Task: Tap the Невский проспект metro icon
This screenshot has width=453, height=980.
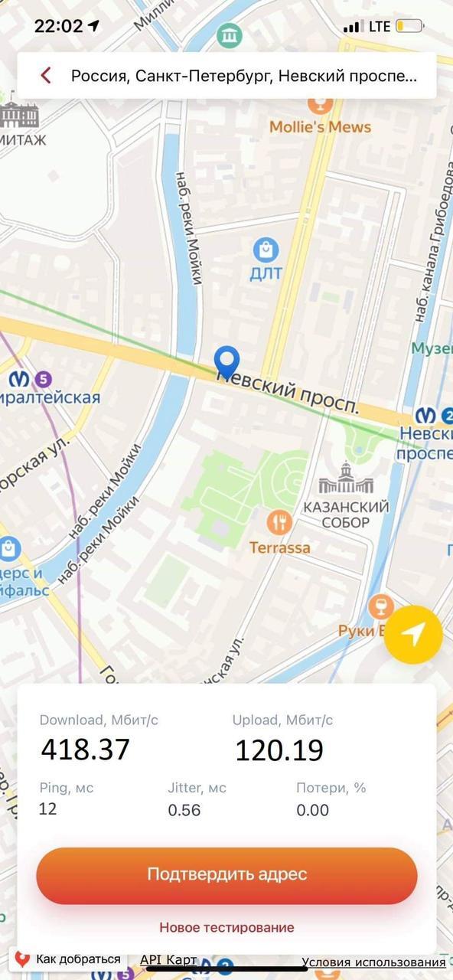Action: point(425,416)
